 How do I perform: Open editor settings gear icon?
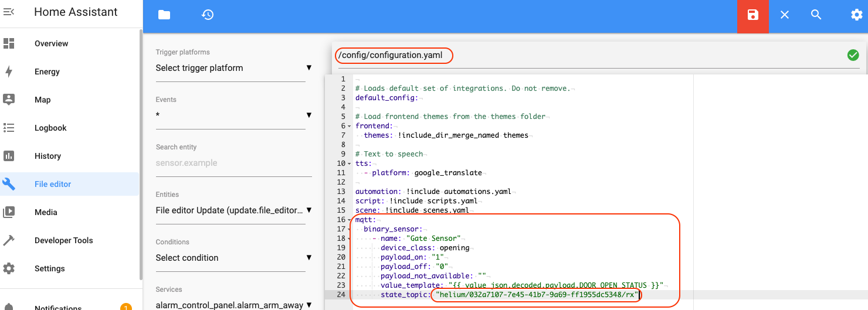tap(856, 15)
